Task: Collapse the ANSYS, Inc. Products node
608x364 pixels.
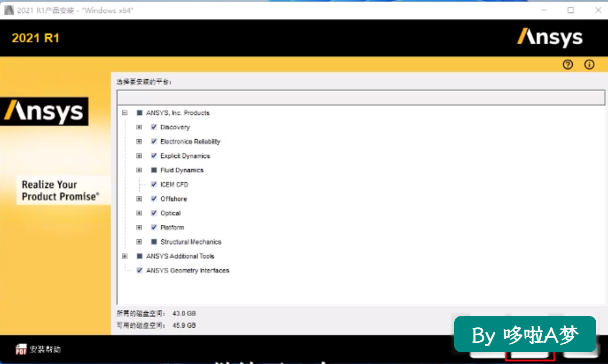Action: pyautogui.click(x=125, y=113)
